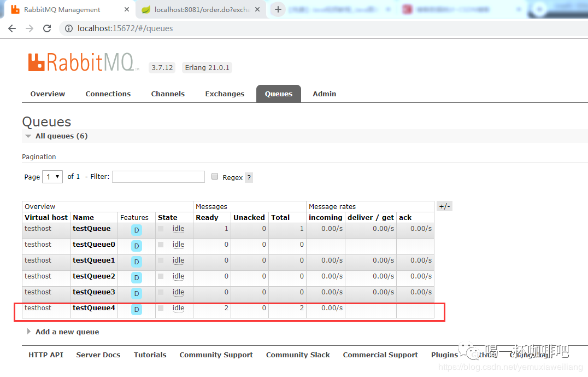Sort by the Unacked column header
This screenshot has height=377, width=588.
click(249, 217)
